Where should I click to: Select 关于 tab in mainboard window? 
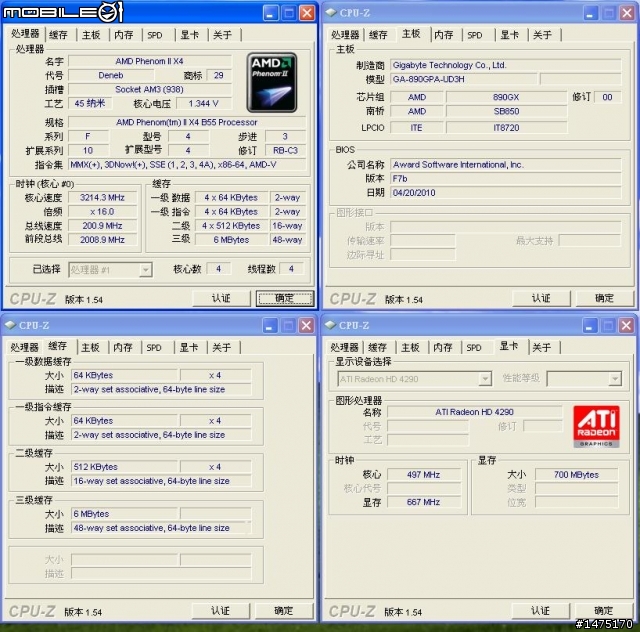tap(542, 35)
